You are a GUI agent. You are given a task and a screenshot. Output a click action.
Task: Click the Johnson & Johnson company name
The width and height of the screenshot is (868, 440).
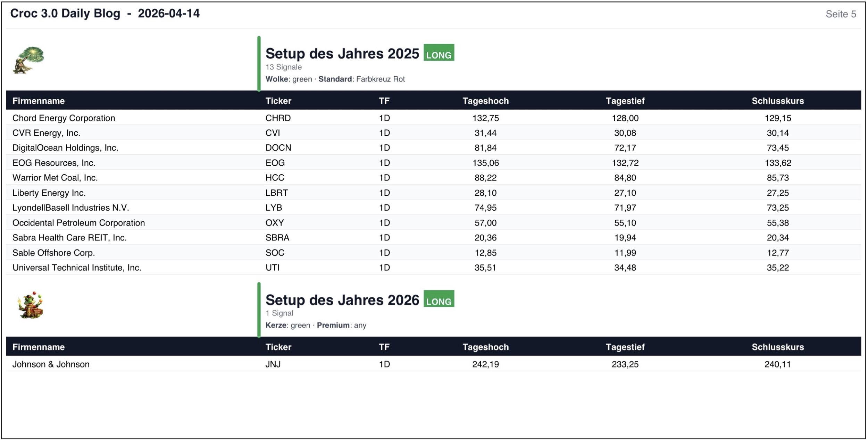point(51,364)
